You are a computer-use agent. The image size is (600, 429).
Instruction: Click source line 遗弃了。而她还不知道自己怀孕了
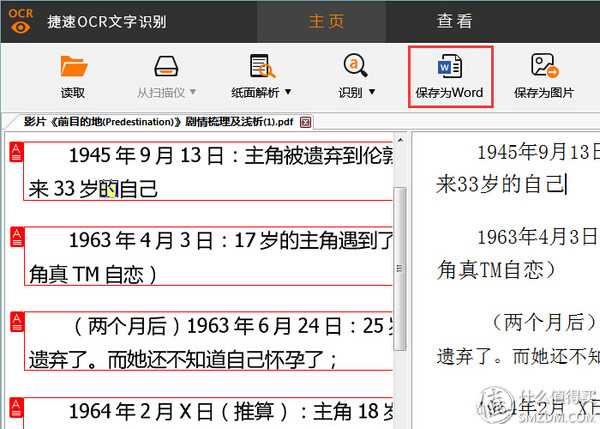click(183, 360)
